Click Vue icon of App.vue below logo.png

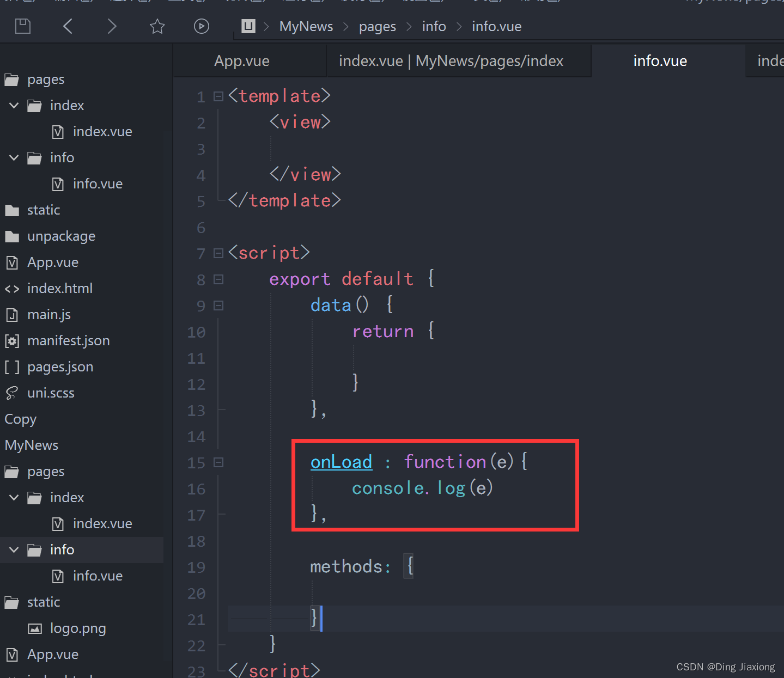(12, 655)
